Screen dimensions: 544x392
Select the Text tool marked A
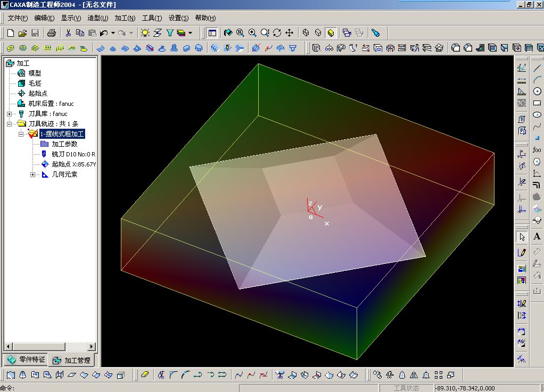point(537,236)
